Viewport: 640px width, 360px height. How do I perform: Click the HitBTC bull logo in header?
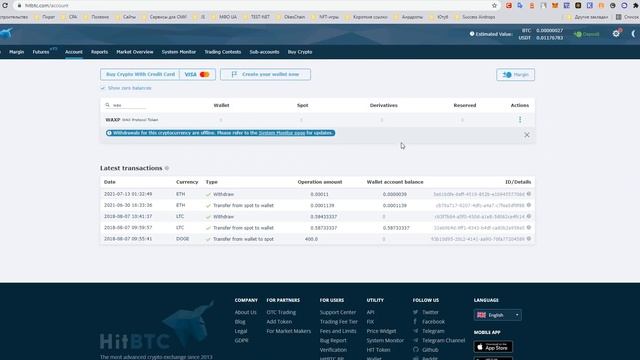(6, 33)
